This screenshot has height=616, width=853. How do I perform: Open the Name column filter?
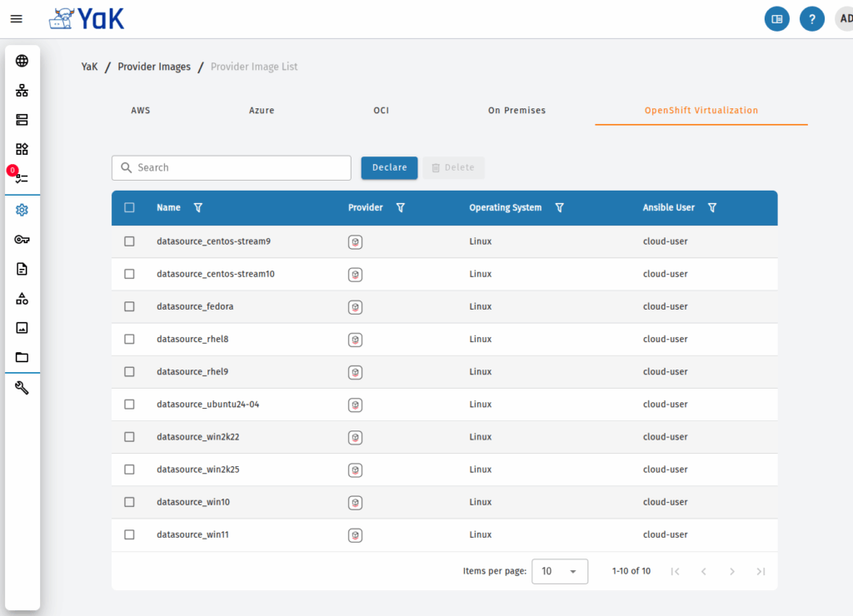tap(198, 207)
